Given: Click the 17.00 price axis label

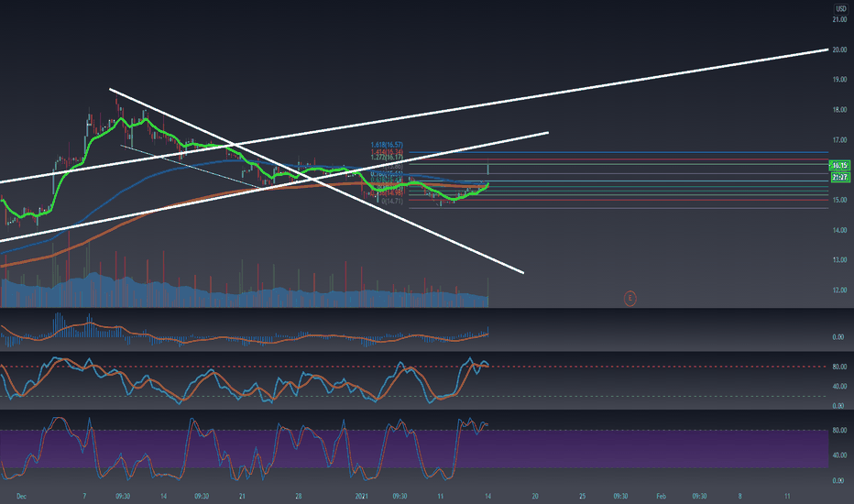Looking at the screenshot, I should 839,140.
